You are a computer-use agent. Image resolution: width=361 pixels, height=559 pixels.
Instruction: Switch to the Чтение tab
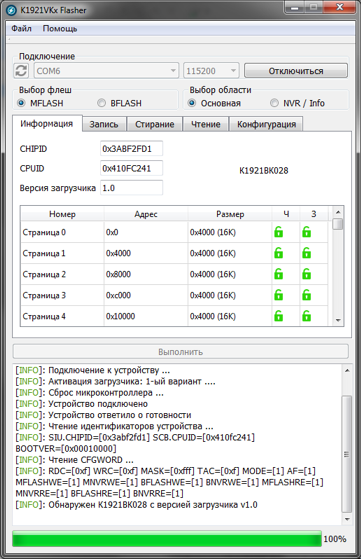tap(206, 124)
